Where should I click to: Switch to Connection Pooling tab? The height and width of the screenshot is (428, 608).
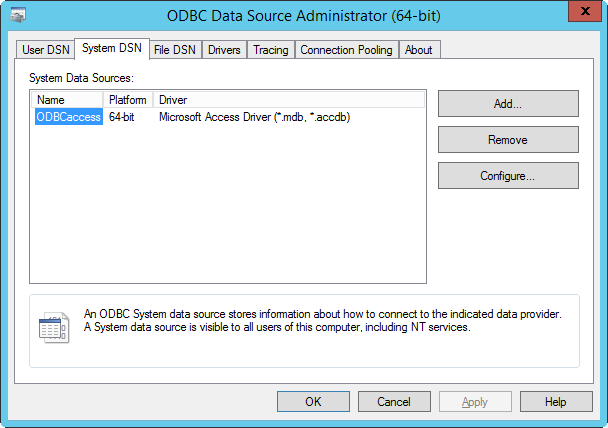346,50
